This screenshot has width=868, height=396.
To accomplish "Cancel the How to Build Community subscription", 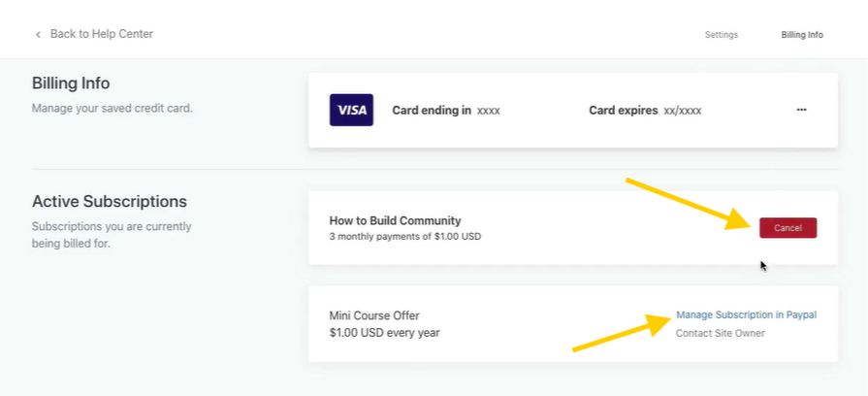I will [x=788, y=228].
